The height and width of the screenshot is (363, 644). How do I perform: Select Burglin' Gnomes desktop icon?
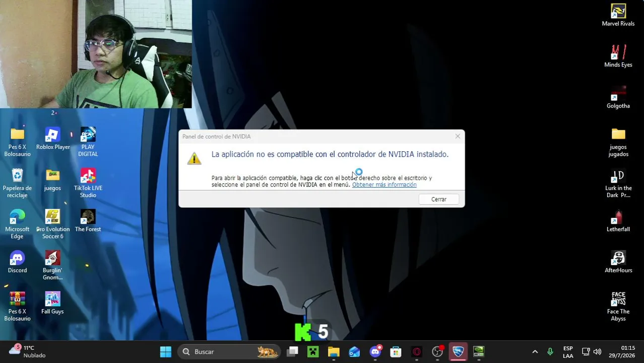[x=52, y=266]
